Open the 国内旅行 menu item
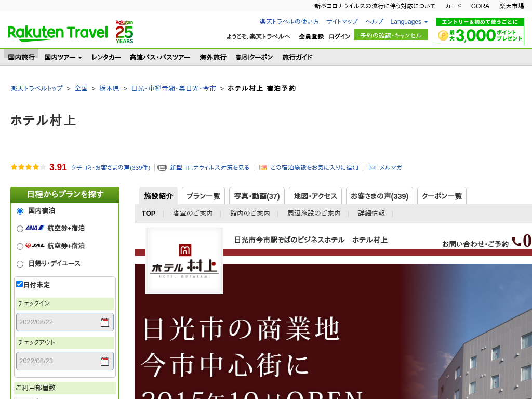This screenshot has width=532, height=399. [x=21, y=57]
